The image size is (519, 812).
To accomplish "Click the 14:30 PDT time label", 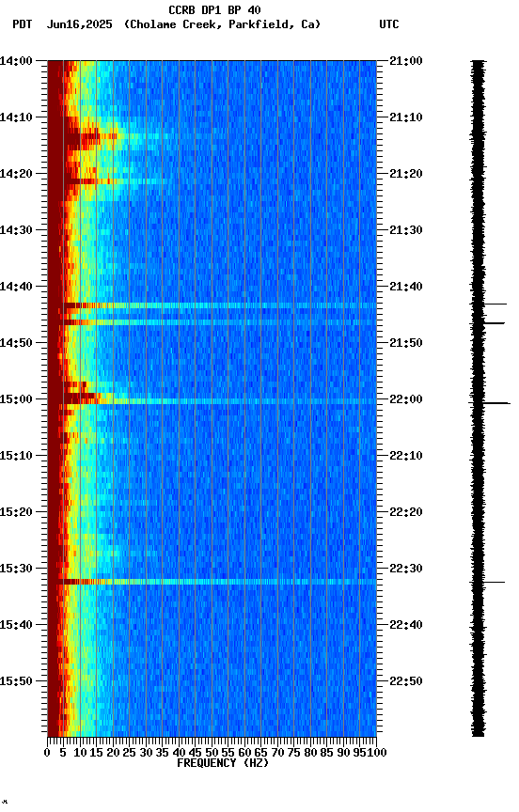I will [16, 230].
